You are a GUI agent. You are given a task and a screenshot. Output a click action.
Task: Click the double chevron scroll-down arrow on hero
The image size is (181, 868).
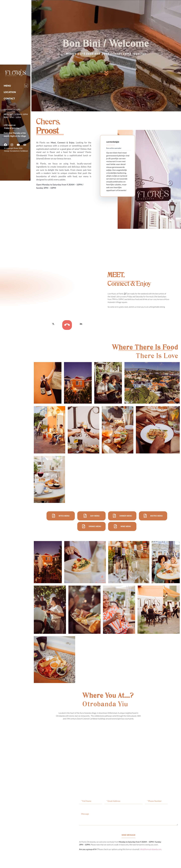106,73
